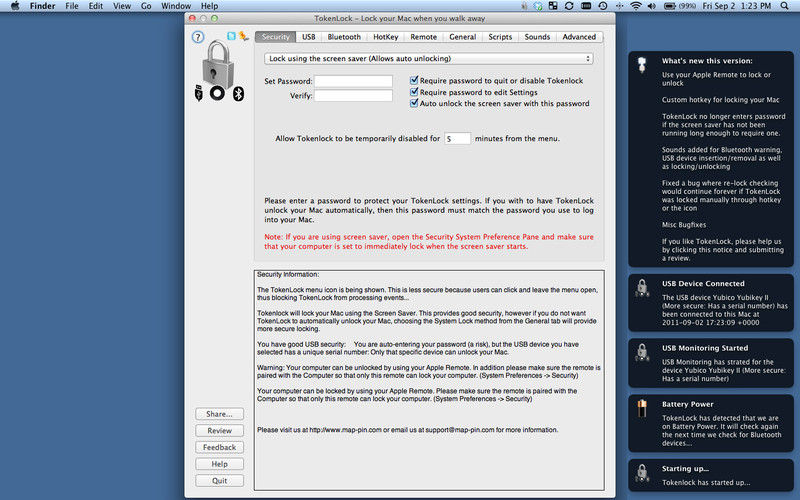Open Spotlight search magnifier
The height and width of the screenshot is (500, 800).
click(x=785, y=6)
